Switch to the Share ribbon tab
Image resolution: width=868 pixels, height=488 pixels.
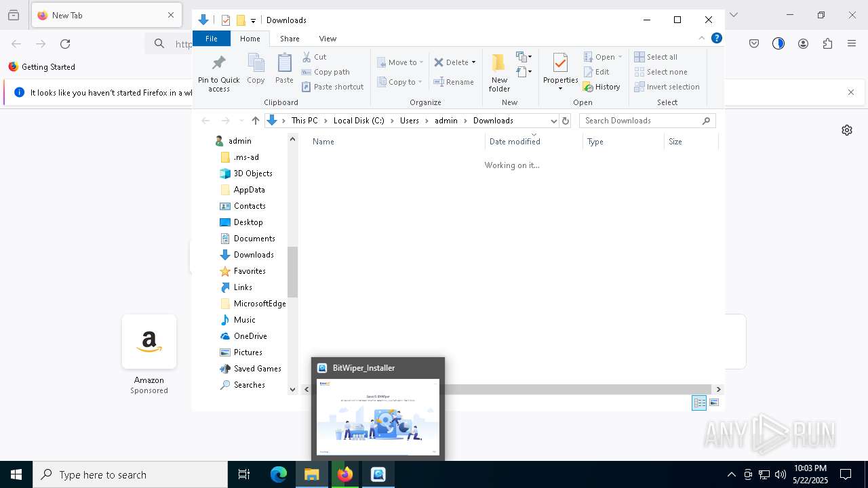(x=290, y=39)
